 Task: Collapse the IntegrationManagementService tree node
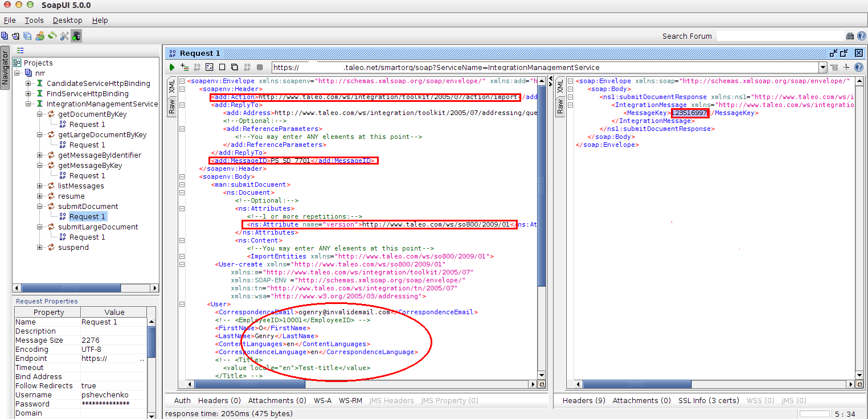[28, 104]
